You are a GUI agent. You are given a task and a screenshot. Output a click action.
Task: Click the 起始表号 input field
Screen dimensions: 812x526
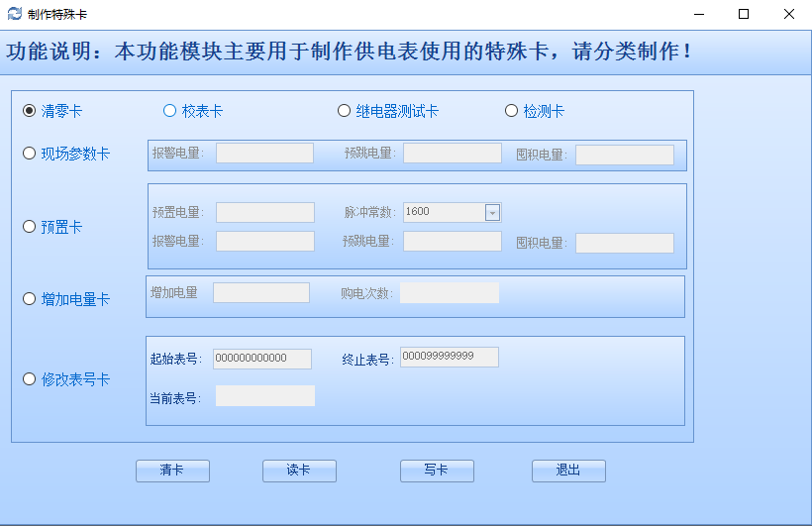[262, 359]
